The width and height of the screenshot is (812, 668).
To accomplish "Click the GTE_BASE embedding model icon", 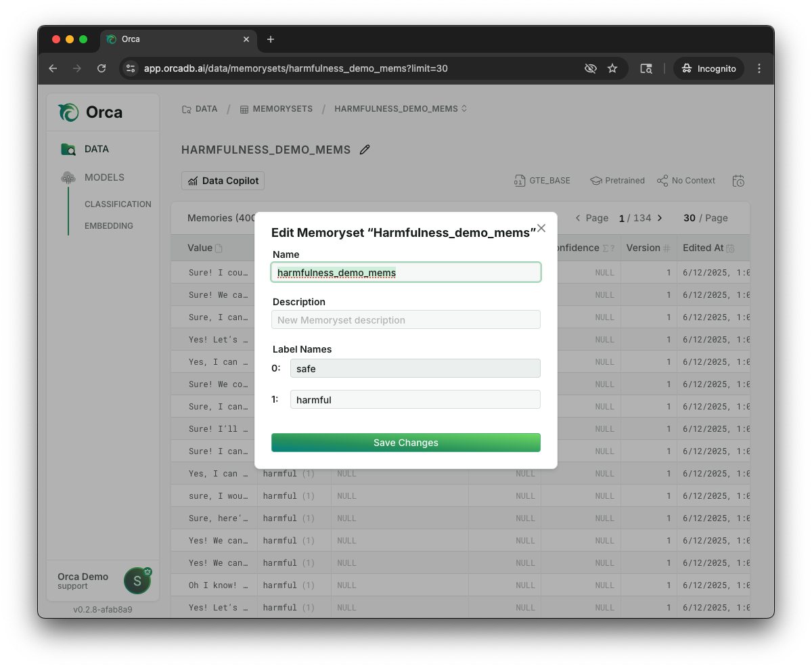I will click(x=520, y=181).
